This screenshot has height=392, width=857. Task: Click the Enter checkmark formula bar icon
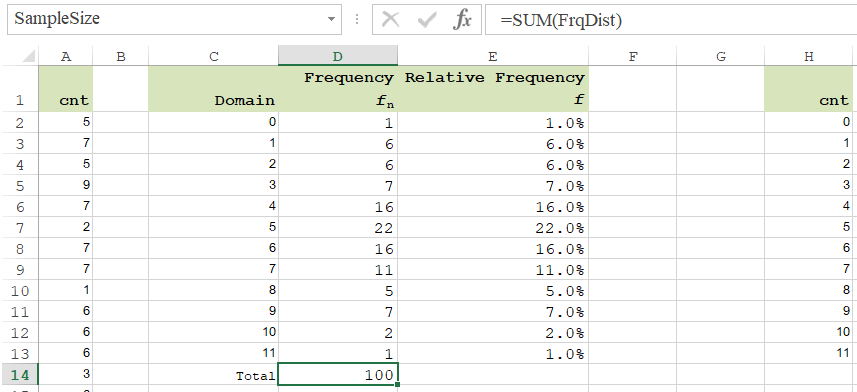coord(426,20)
